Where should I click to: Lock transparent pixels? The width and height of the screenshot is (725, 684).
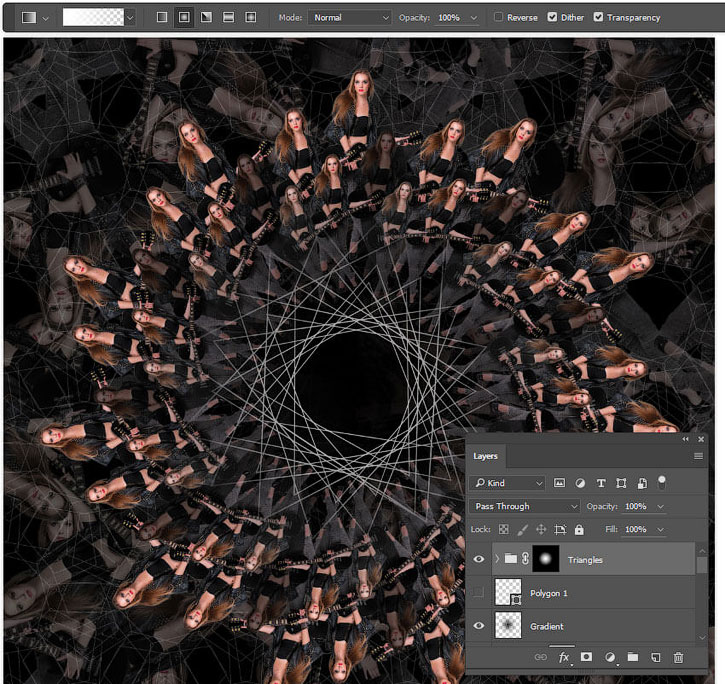(x=504, y=530)
